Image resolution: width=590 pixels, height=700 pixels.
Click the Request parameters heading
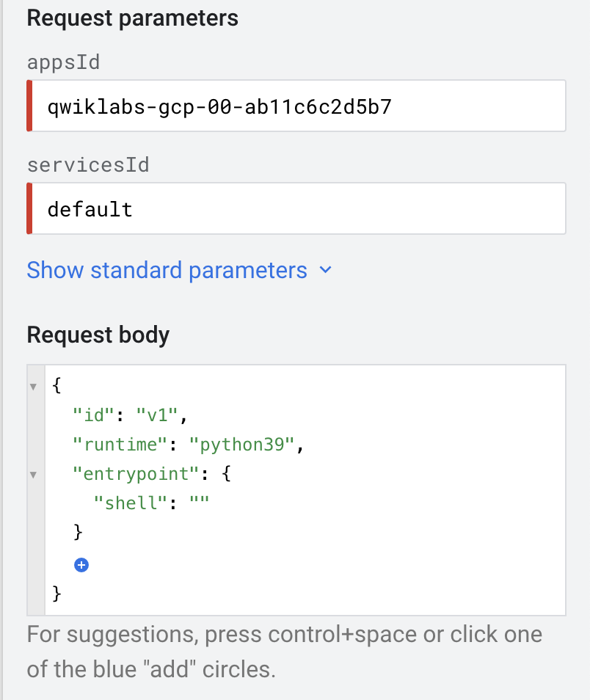click(x=132, y=18)
